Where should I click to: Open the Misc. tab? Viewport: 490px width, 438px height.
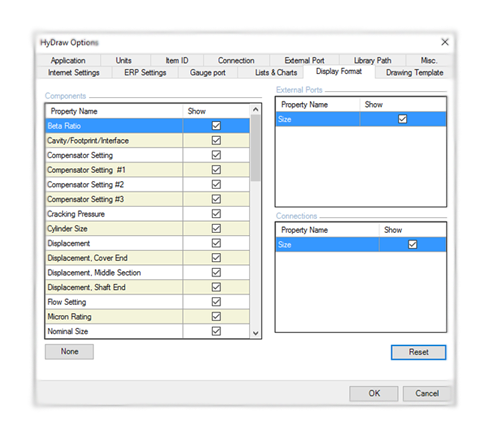click(x=429, y=60)
